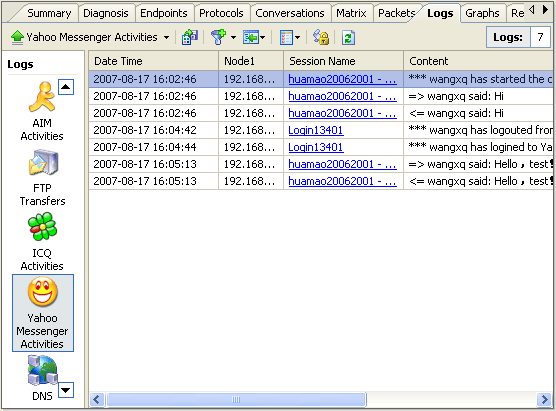This screenshot has width=556, height=411.
Task: Select '=> wangxq said: Hi' content cell
Action: pyautogui.click(x=478, y=96)
